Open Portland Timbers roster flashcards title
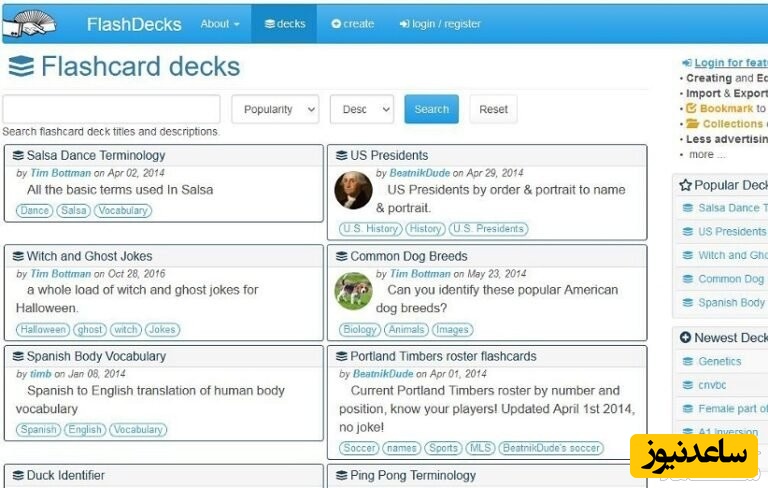This screenshot has width=768, height=488. tap(443, 356)
